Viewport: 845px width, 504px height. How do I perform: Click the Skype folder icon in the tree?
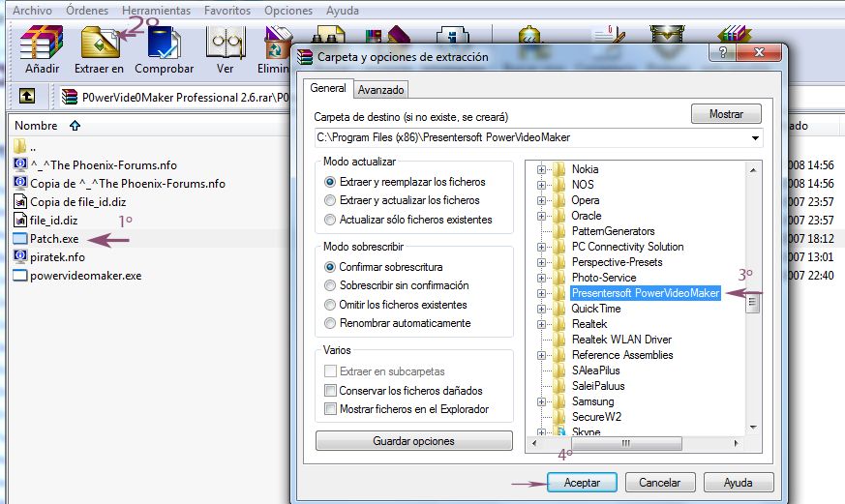pos(558,431)
